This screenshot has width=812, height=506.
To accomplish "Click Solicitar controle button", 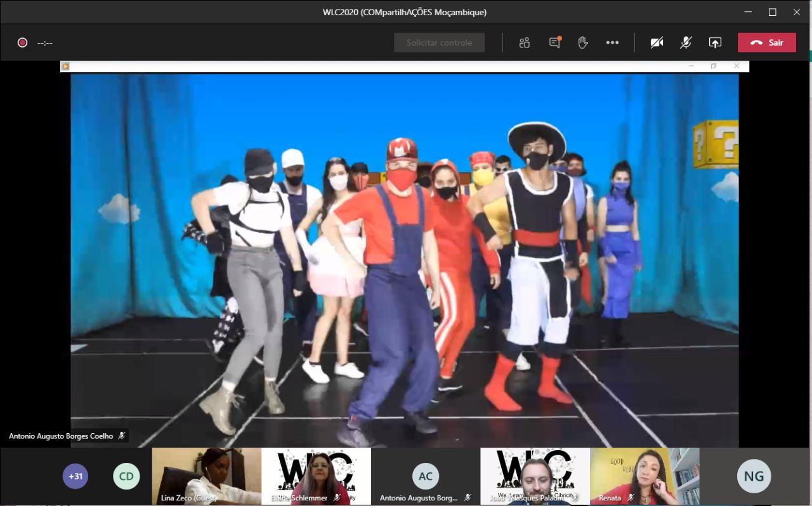I will pos(439,42).
